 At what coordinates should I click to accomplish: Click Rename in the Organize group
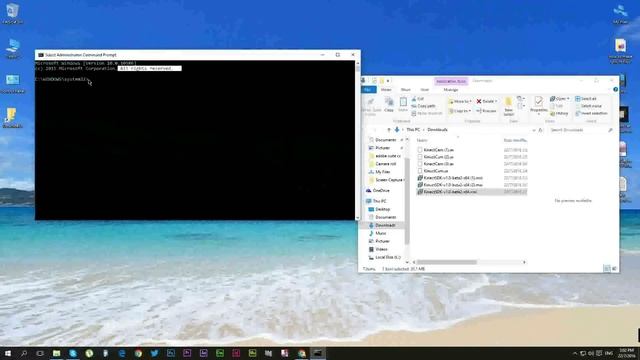486,111
